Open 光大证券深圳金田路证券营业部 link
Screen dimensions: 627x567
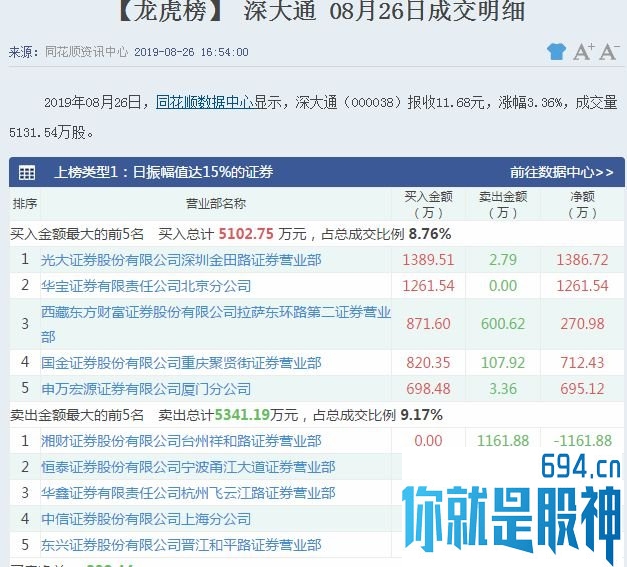(181, 260)
